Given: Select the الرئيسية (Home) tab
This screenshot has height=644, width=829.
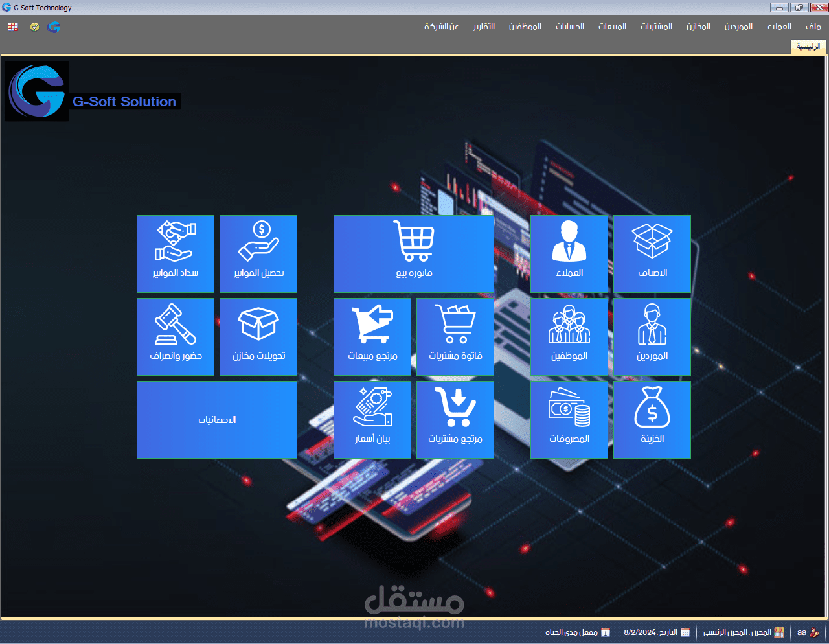Looking at the screenshot, I should pyautogui.click(x=808, y=47).
